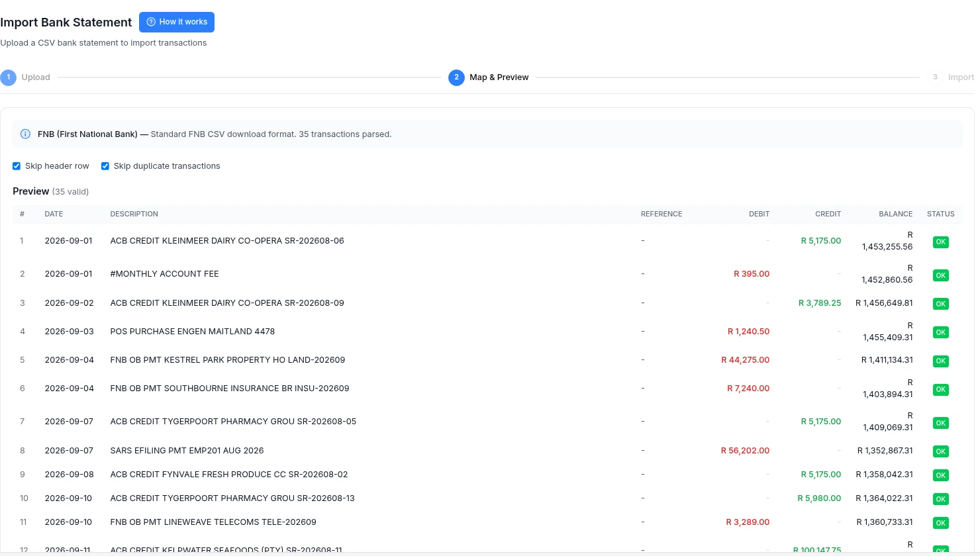Click date 2026-09-02
This screenshot has height=556, width=980.
69,303
